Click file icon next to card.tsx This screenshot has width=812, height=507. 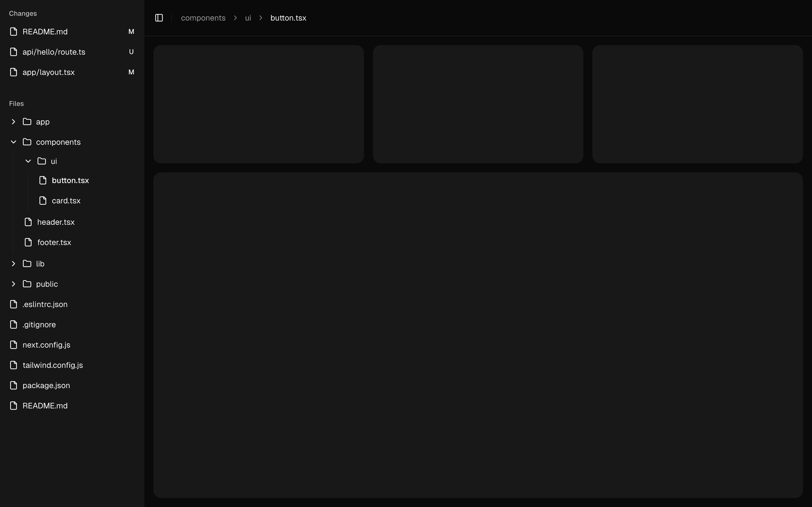(43, 201)
